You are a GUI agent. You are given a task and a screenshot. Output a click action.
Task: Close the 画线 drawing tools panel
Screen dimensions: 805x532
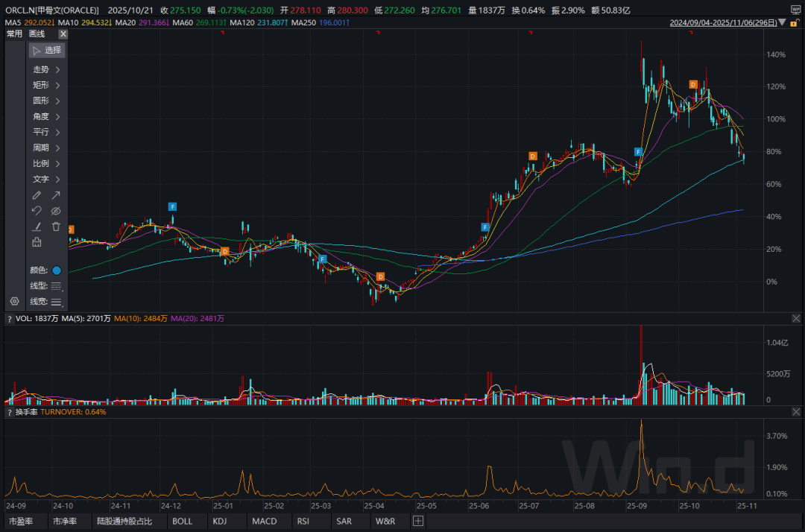click(63, 34)
